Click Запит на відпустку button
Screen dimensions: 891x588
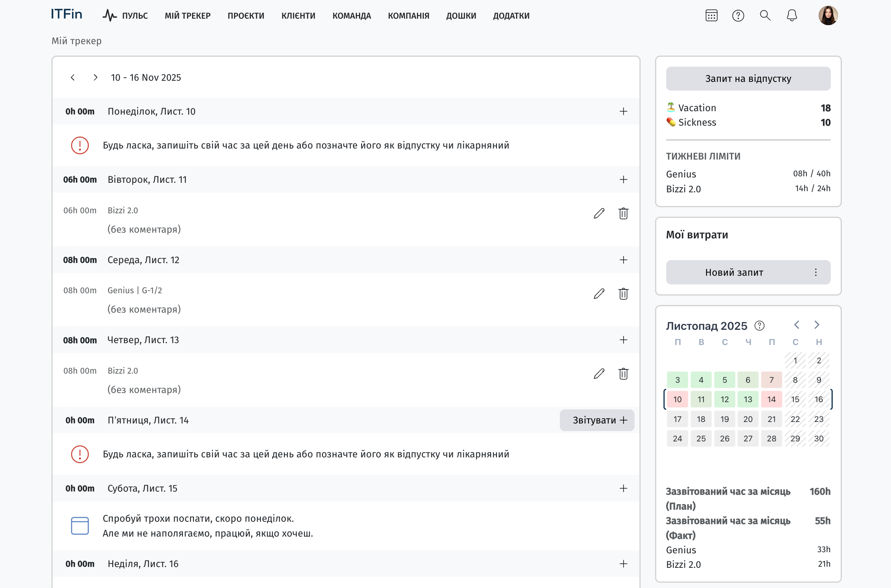(x=748, y=78)
